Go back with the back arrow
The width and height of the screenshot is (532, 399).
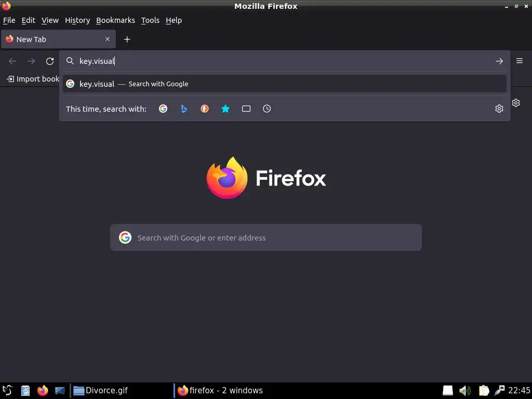coord(12,61)
